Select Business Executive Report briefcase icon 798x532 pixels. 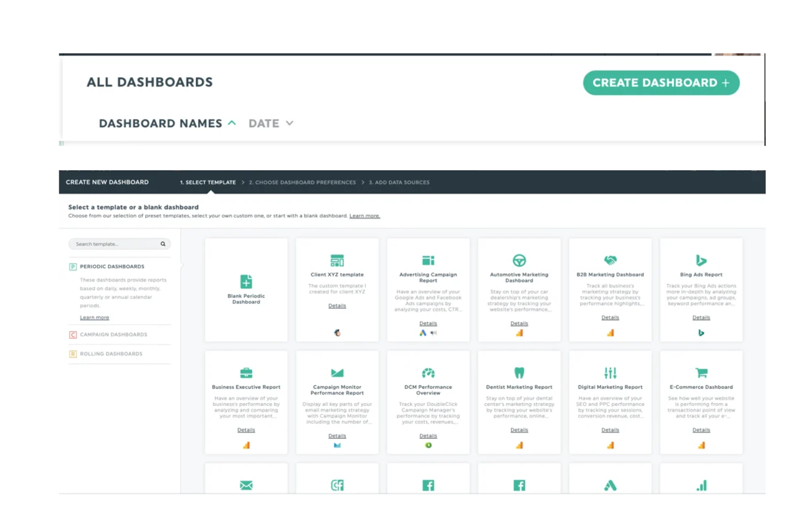(246, 373)
